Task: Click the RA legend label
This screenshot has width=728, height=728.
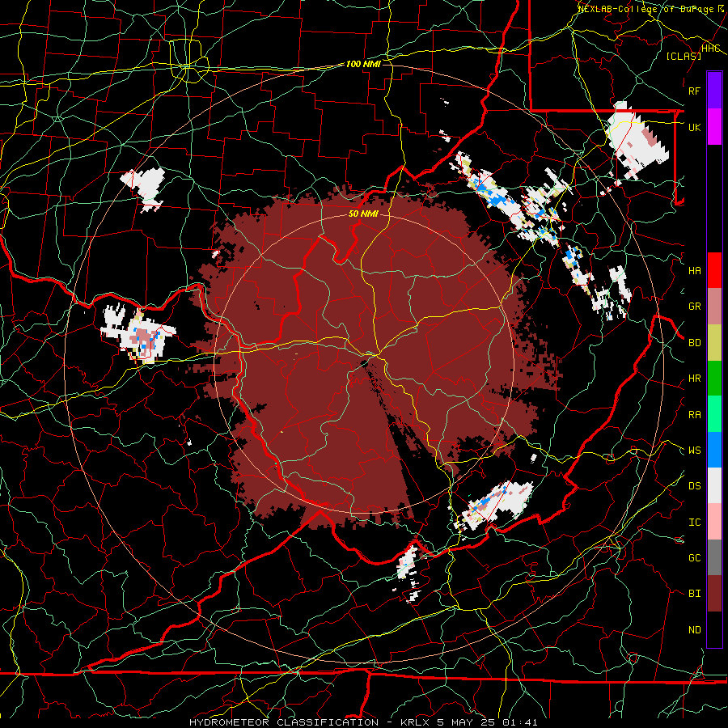Action: pyautogui.click(x=694, y=415)
